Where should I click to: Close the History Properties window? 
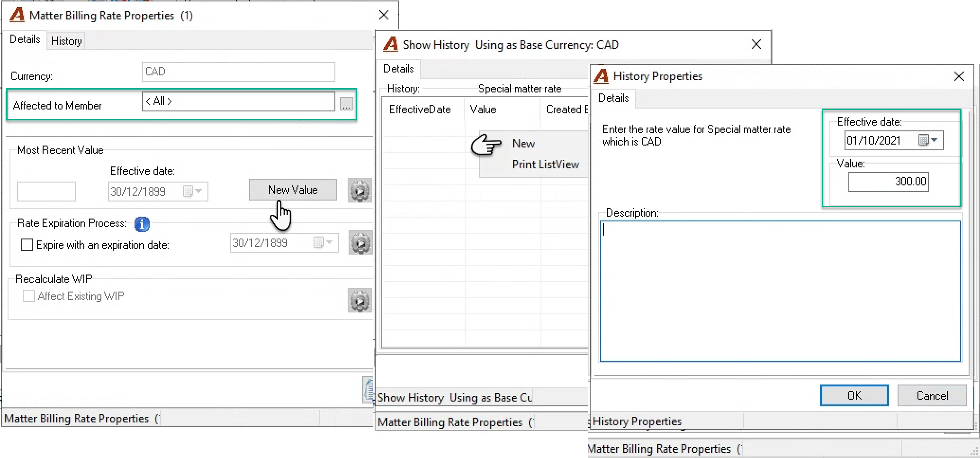959,76
